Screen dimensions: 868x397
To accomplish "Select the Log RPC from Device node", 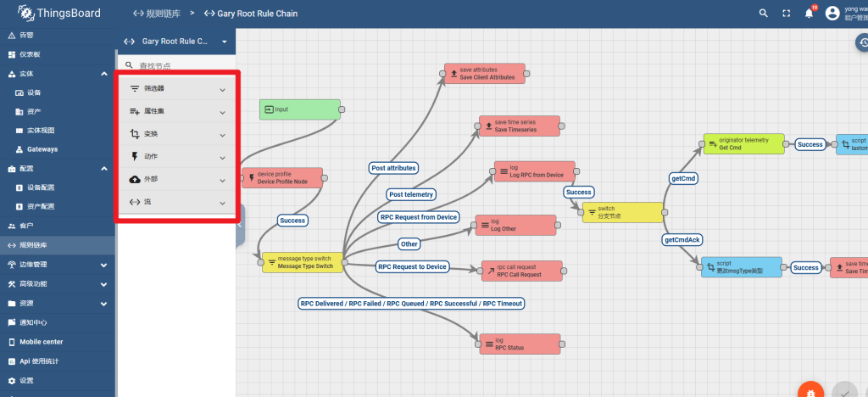I will point(535,171).
